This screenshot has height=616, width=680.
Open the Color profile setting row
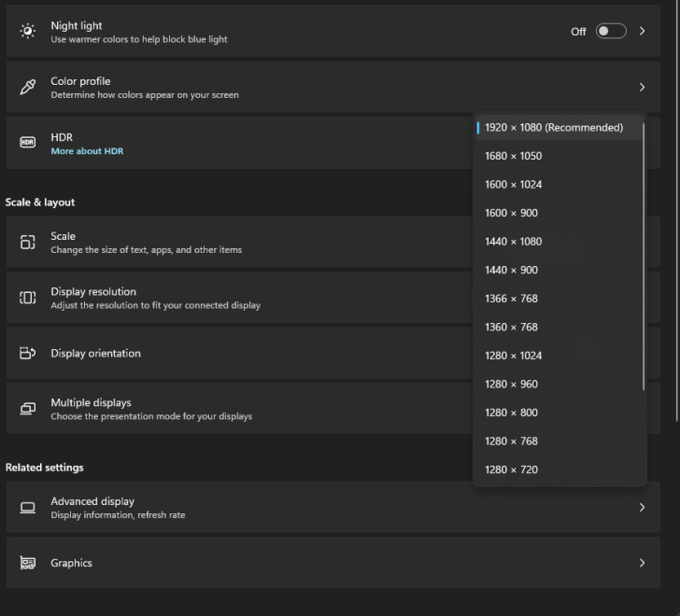click(333, 87)
